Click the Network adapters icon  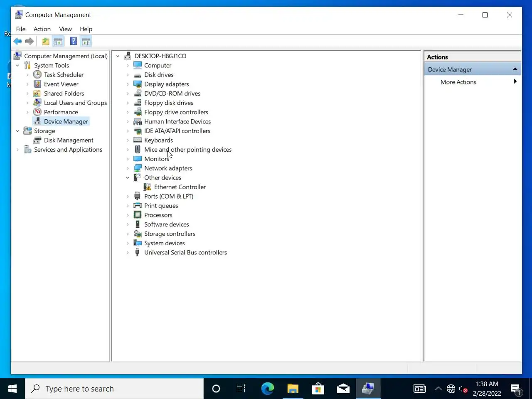point(138,168)
